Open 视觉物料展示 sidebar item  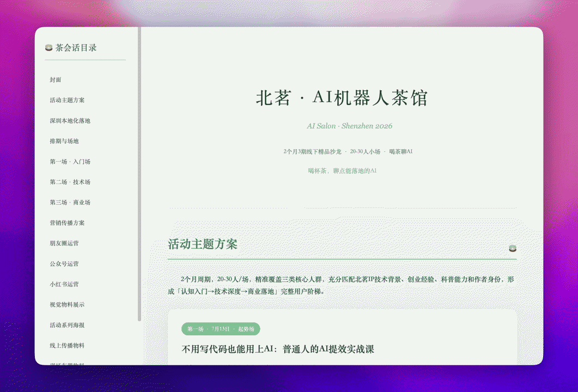click(x=67, y=305)
